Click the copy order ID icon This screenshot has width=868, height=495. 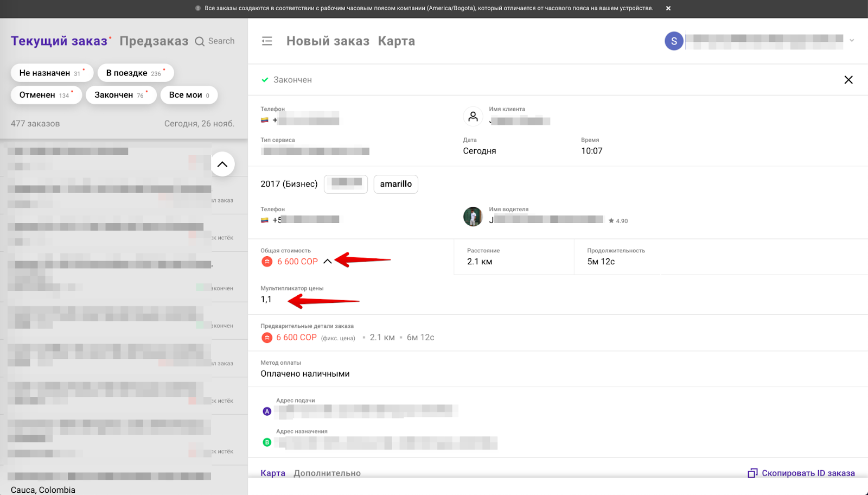coord(752,473)
